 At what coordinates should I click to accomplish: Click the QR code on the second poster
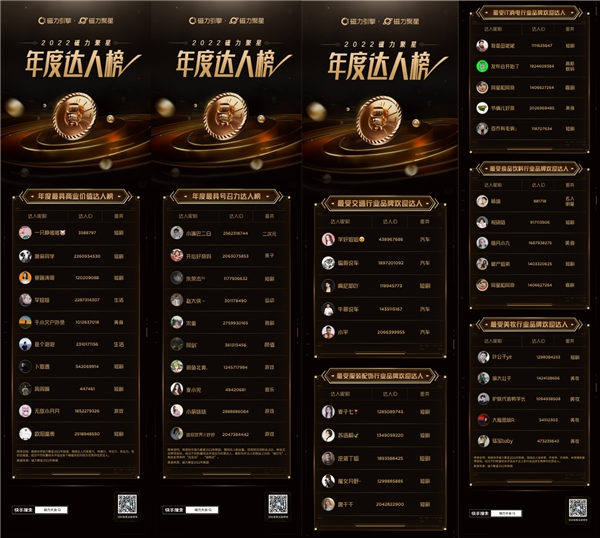click(277, 505)
